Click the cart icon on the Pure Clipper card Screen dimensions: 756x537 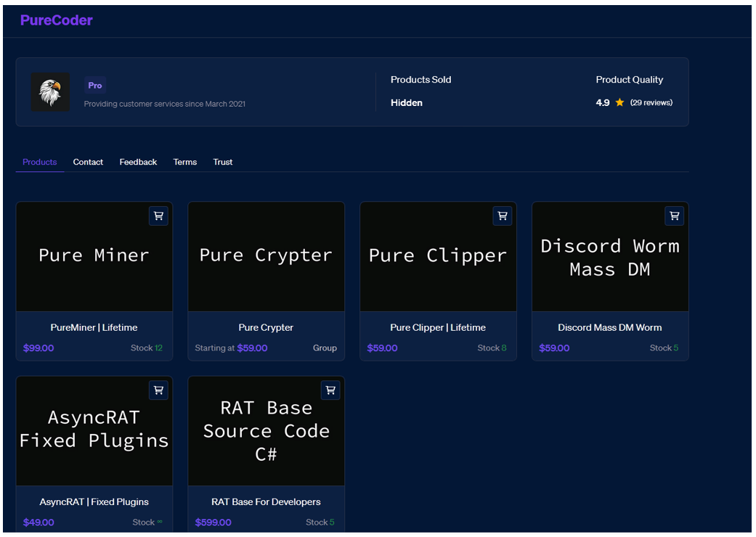coord(503,216)
